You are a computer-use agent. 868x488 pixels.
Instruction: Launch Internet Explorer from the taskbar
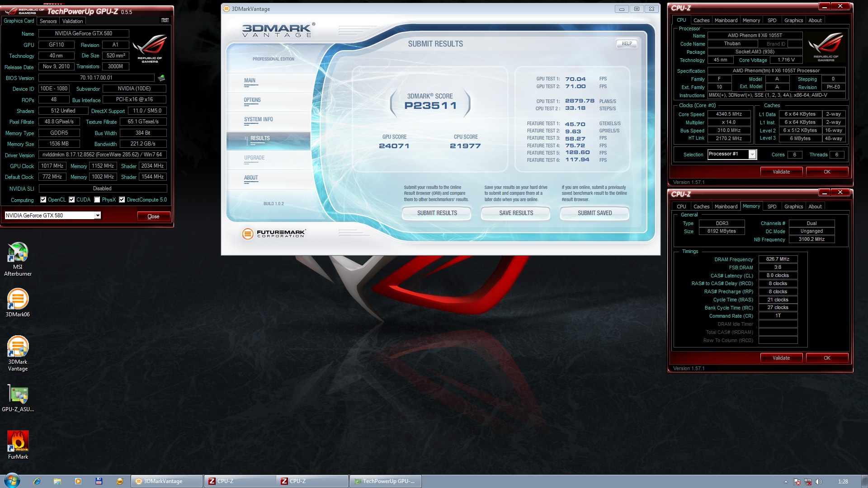[x=37, y=481]
